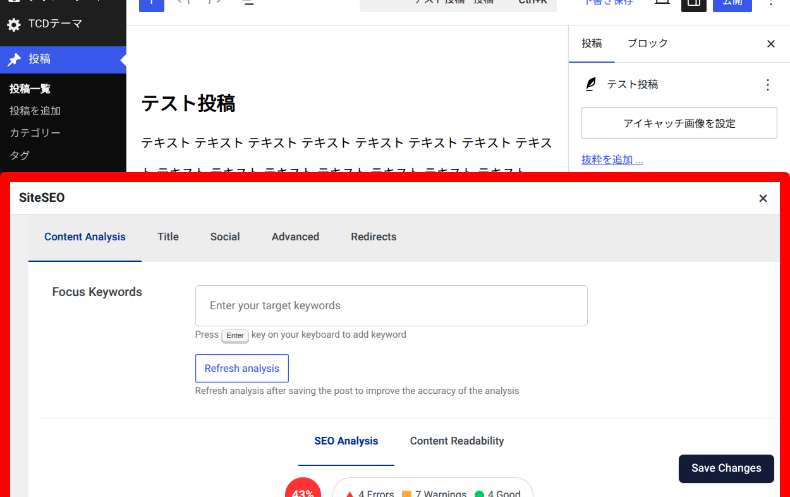Open the タグ submenu entry

click(20, 155)
